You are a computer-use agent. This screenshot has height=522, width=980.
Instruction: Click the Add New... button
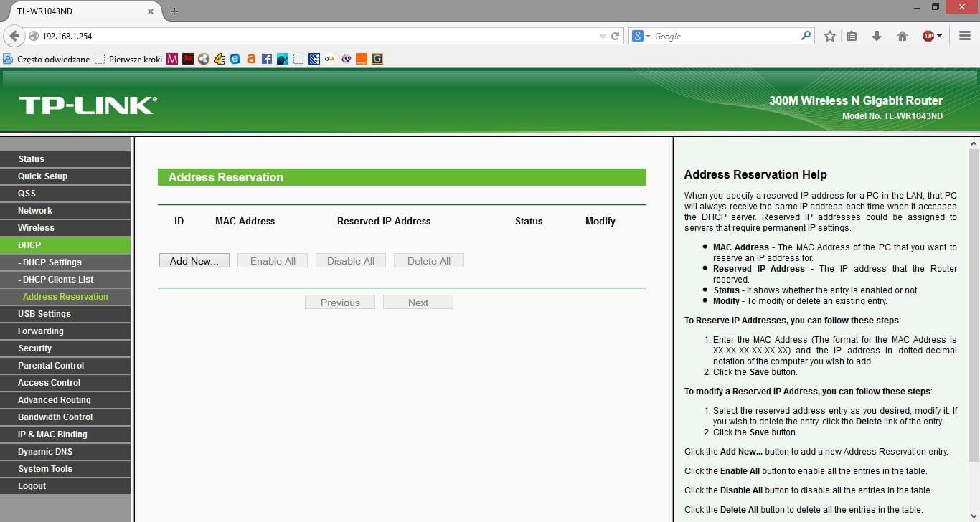coord(194,261)
